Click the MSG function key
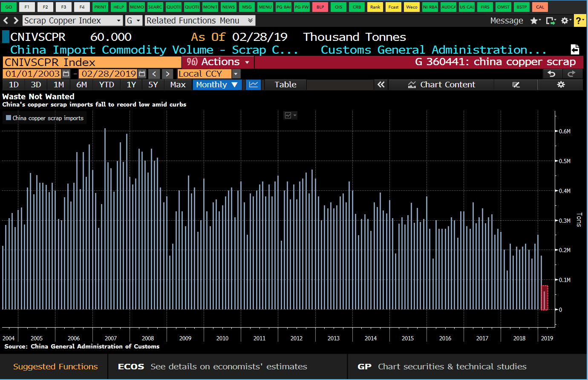Image resolution: width=588 pixels, height=380 pixels. tap(247, 7)
